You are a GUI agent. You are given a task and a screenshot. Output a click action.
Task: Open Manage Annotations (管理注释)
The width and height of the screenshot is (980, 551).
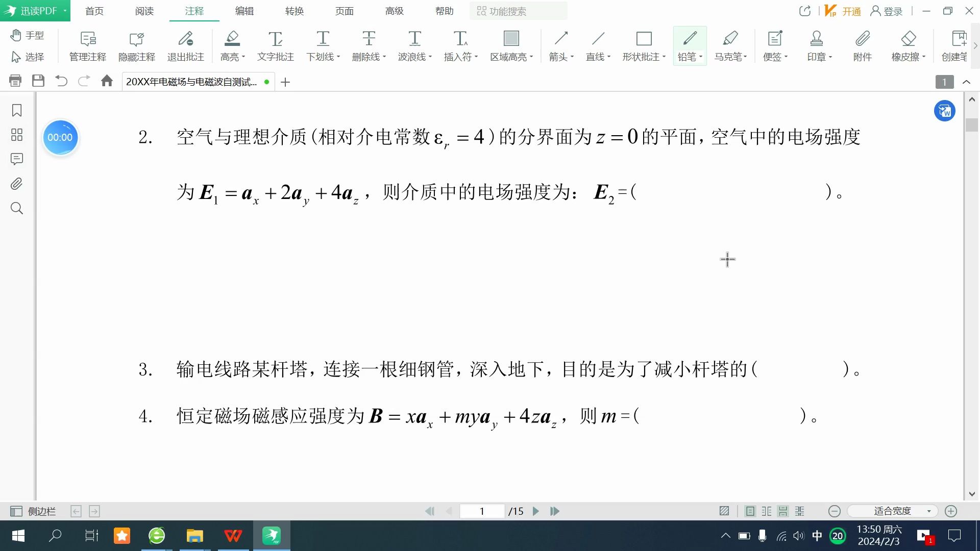88,46
